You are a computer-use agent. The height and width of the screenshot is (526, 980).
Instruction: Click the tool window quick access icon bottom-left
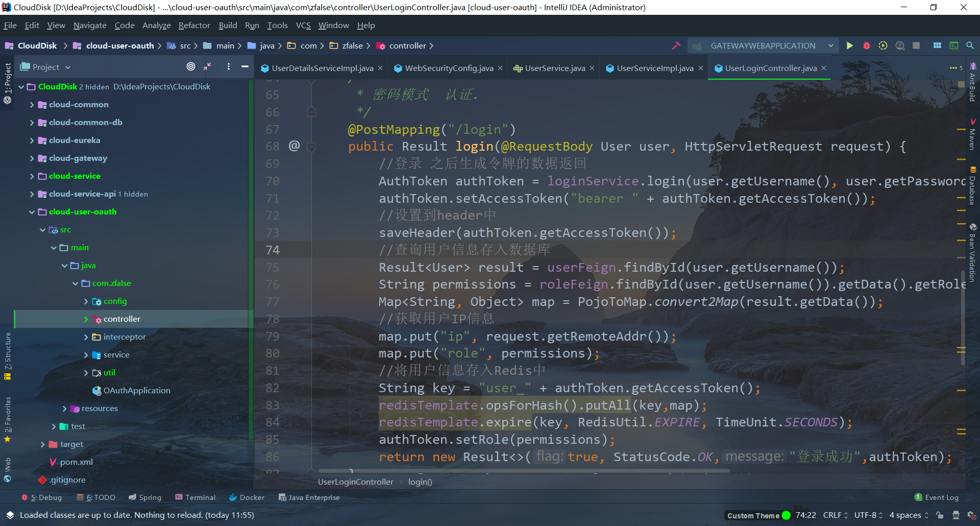[10, 515]
